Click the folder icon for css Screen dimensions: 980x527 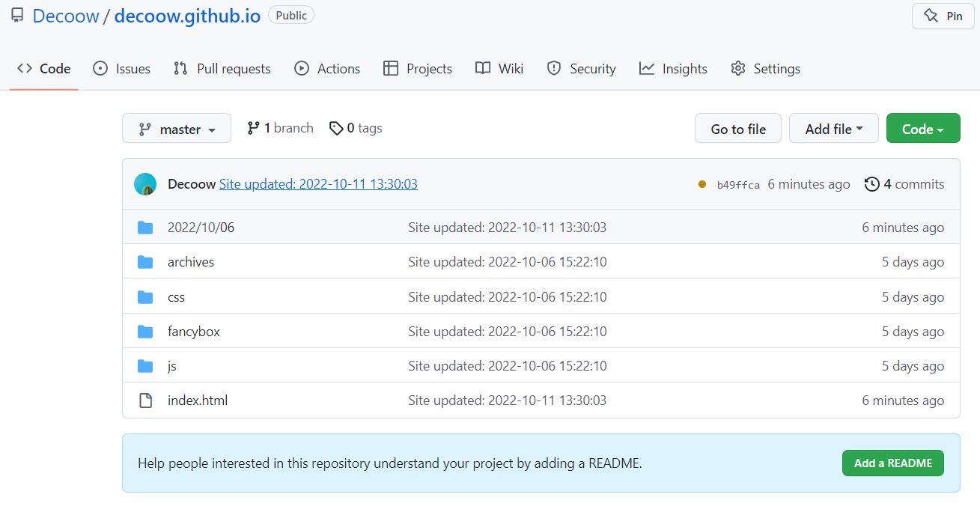145,297
